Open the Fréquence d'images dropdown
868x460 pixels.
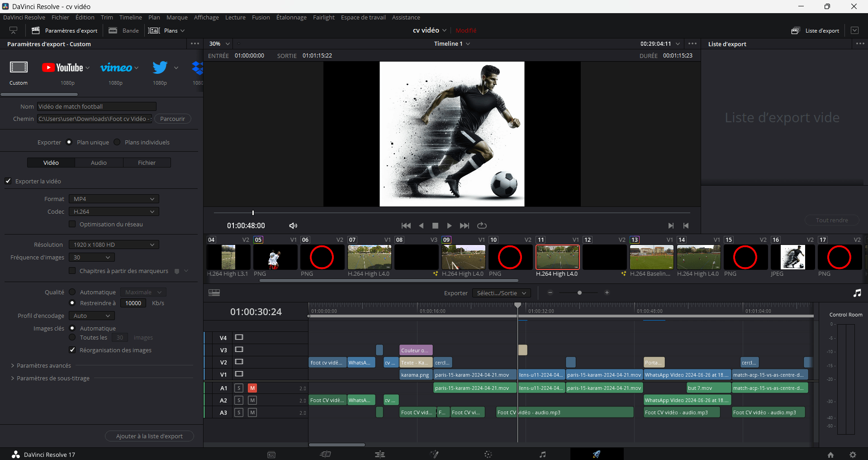click(91, 257)
